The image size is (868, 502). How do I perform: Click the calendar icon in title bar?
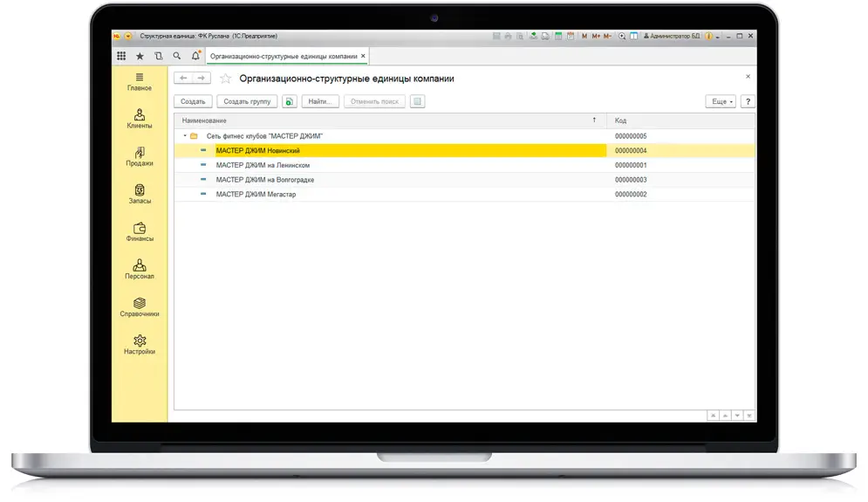click(x=571, y=36)
